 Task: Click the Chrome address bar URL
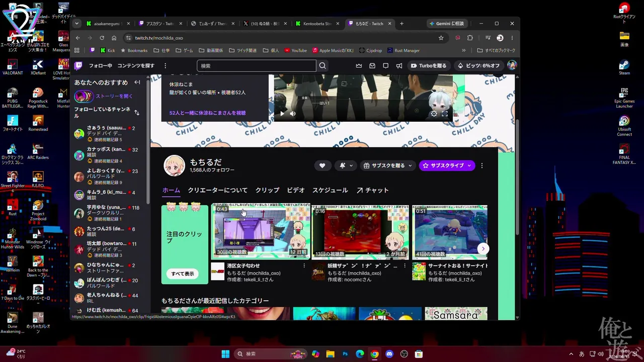pos(158,38)
